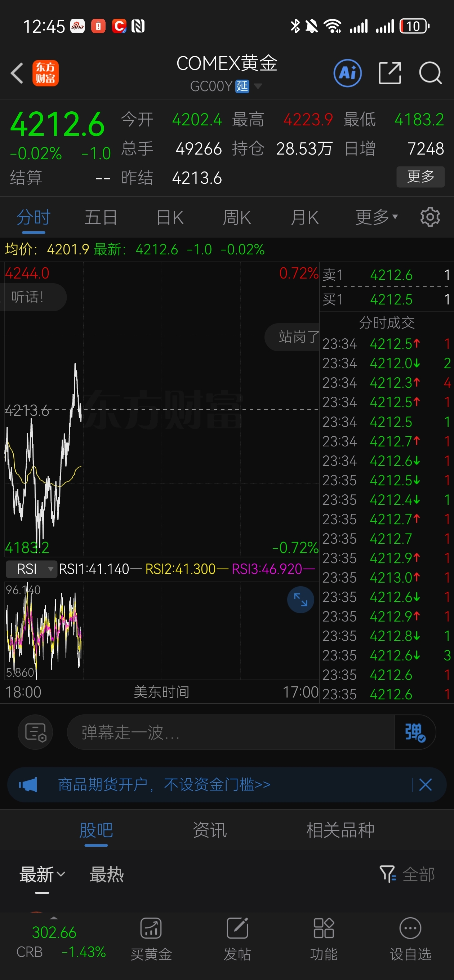Open the danmaku settings icon
This screenshot has width=454, height=980.
(x=35, y=732)
